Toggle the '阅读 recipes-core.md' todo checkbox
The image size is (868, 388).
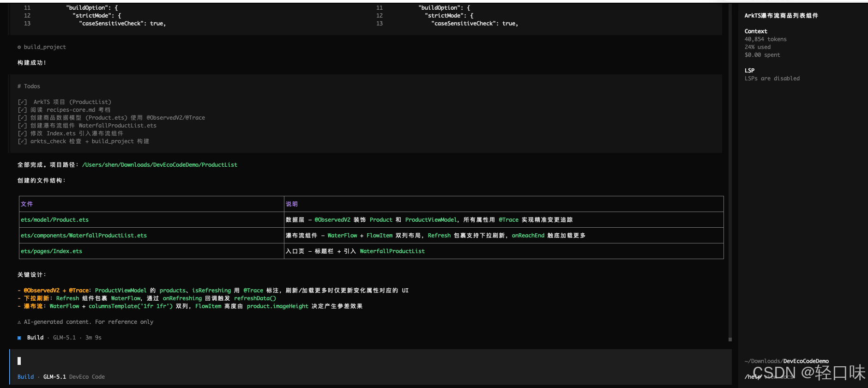(22, 110)
